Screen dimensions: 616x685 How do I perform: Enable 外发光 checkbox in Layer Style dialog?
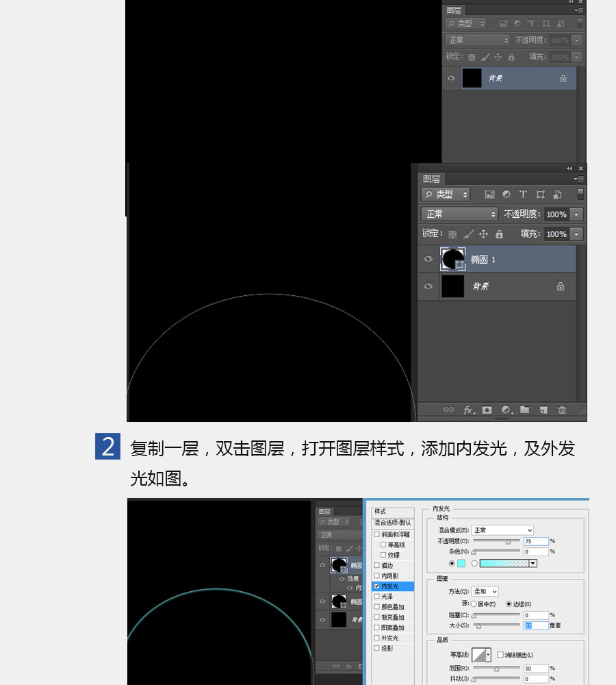pyautogui.click(x=376, y=638)
